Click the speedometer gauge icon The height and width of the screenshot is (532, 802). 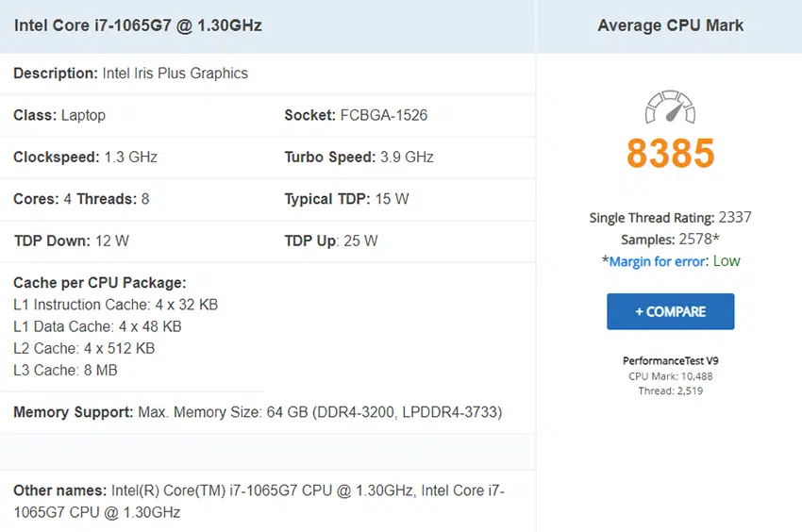(670, 107)
